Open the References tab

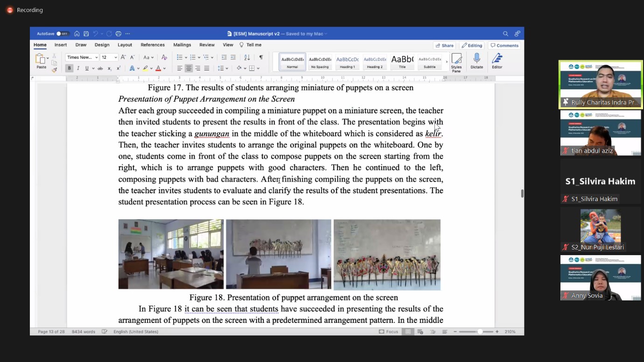coord(153,45)
